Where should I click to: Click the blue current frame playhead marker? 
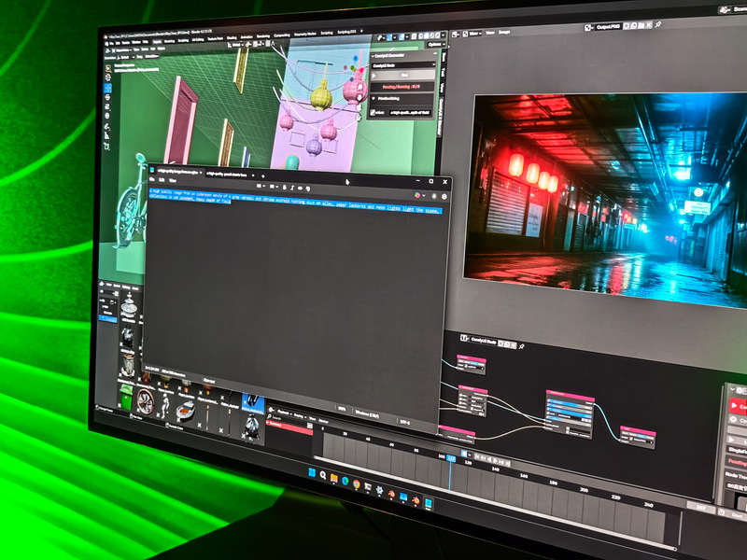(x=451, y=458)
